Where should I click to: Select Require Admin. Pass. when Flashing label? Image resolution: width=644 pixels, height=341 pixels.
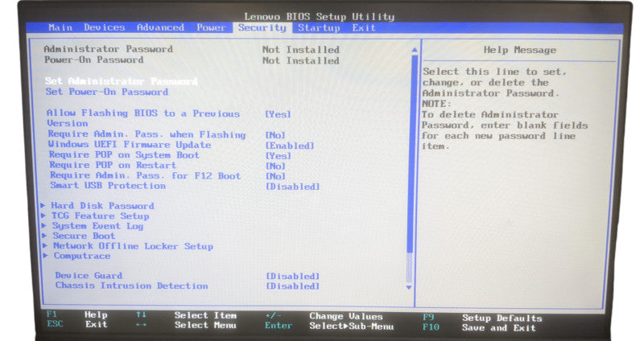tap(147, 134)
